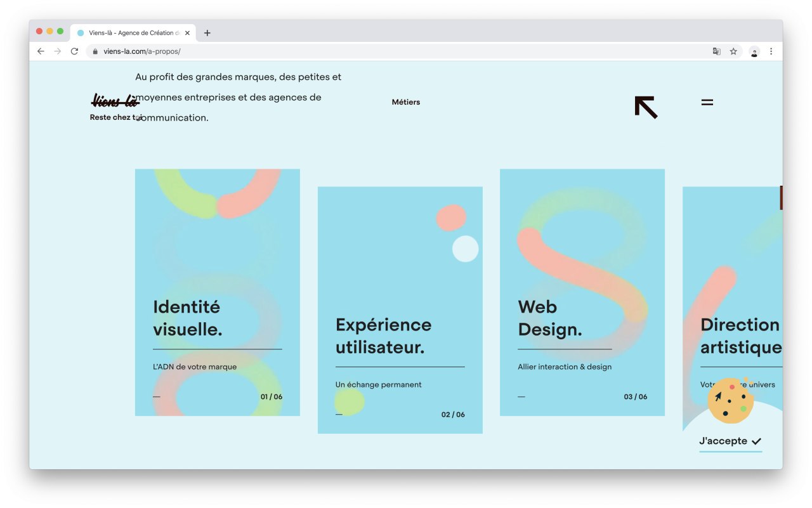This screenshot has width=812, height=508.
Task: Click the diagonal arrow icon in header
Action: [646, 107]
